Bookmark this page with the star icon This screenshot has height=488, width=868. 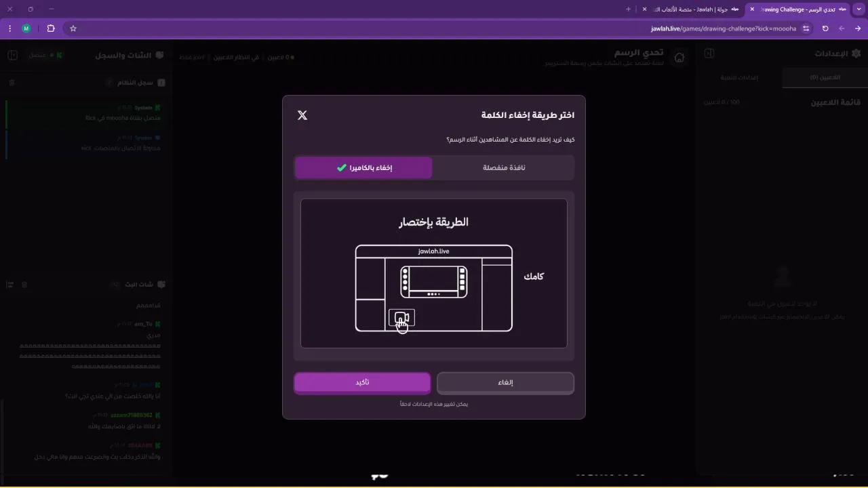(x=73, y=28)
